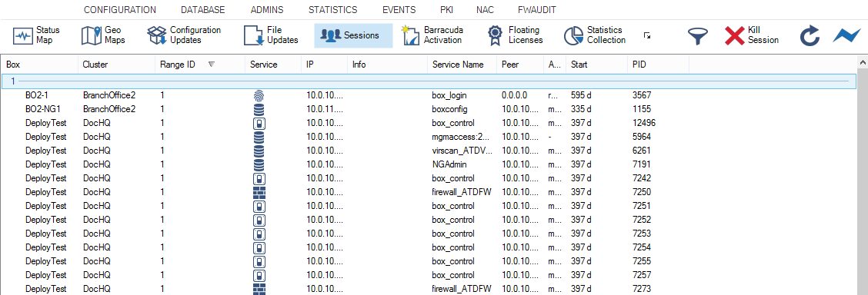Sort by the Box column header

coord(39,65)
